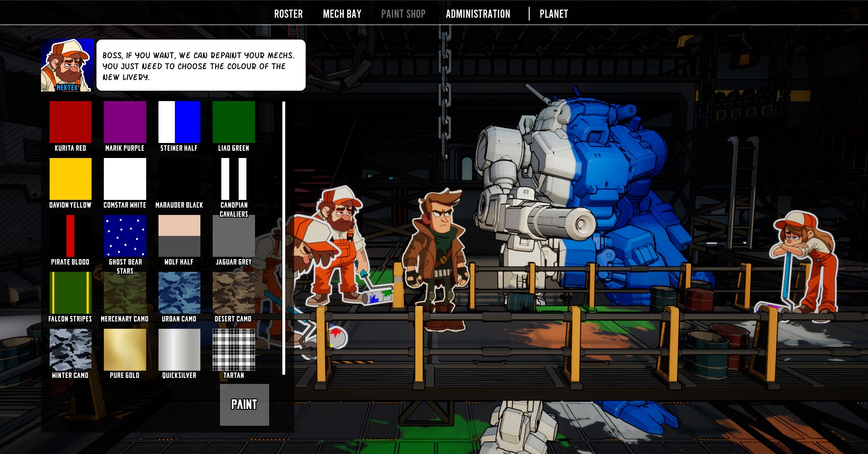Click the Paint button
This screenshot has width=868, height=454.
tap(245, 405)
